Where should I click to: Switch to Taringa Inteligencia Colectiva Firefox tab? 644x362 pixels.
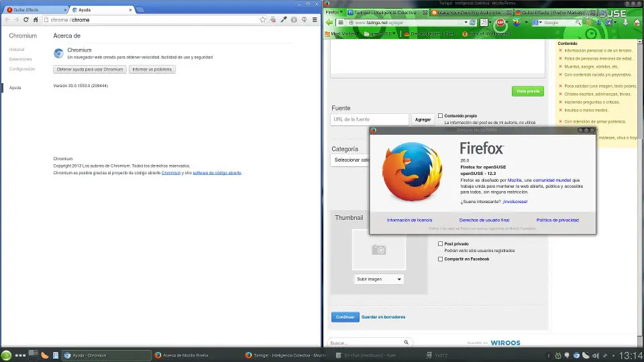pyautogui.click(x=387, y=12)
